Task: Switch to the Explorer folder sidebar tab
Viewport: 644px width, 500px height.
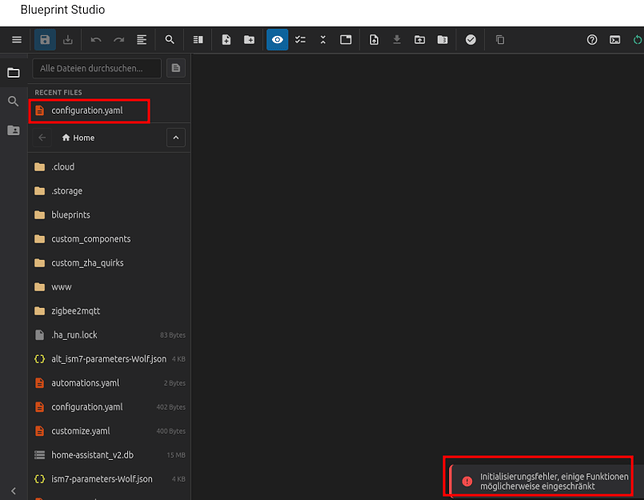Action: pyautogui.click(x=13, y=73)
